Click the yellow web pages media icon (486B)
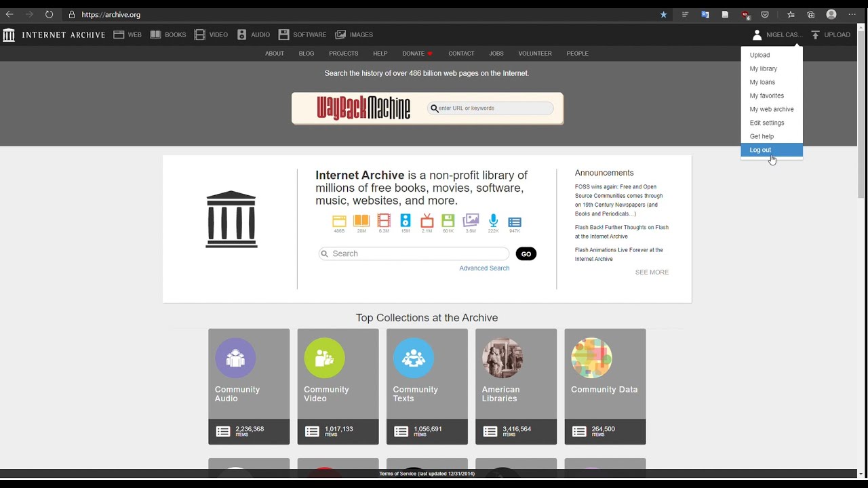 click(x=339, y=221)
